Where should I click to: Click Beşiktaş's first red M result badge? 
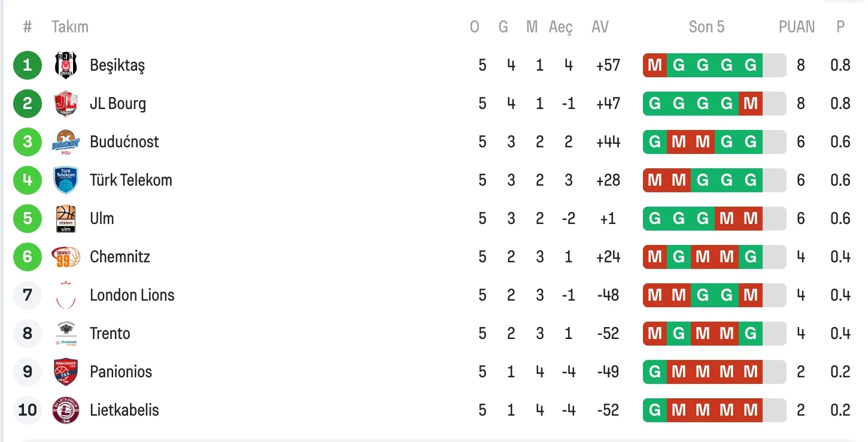tap(655, 65)
